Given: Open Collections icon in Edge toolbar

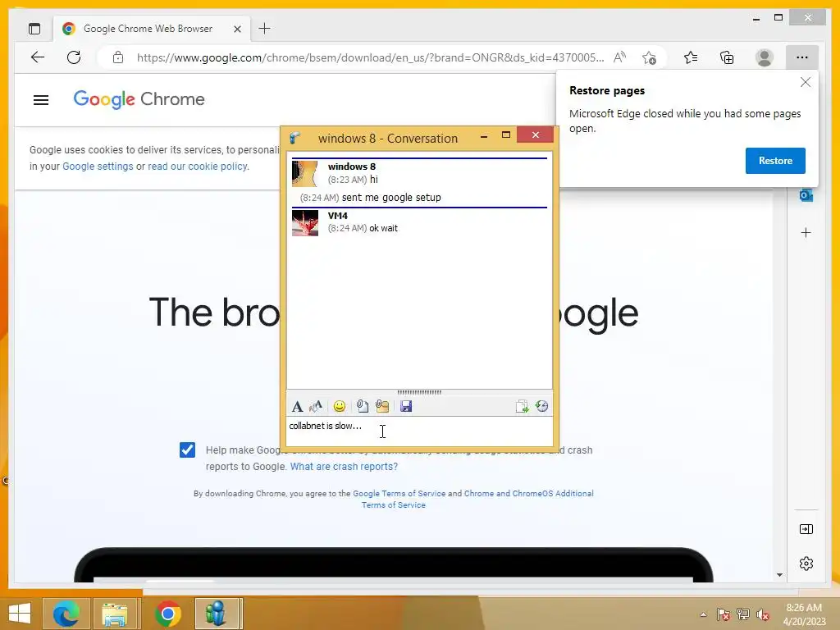Looking at the screenshot, I should [x=727, y=57].
